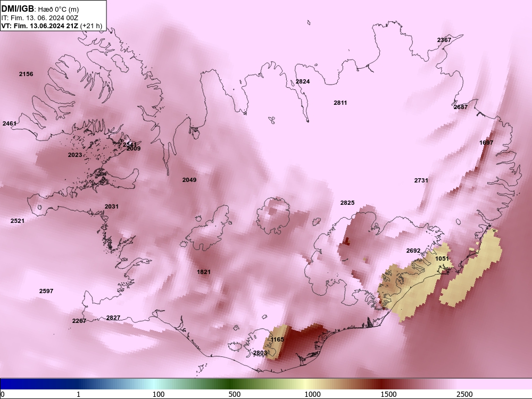Click the map value 2692
This screenshot has height=399, width=532.
coord(413,251)
